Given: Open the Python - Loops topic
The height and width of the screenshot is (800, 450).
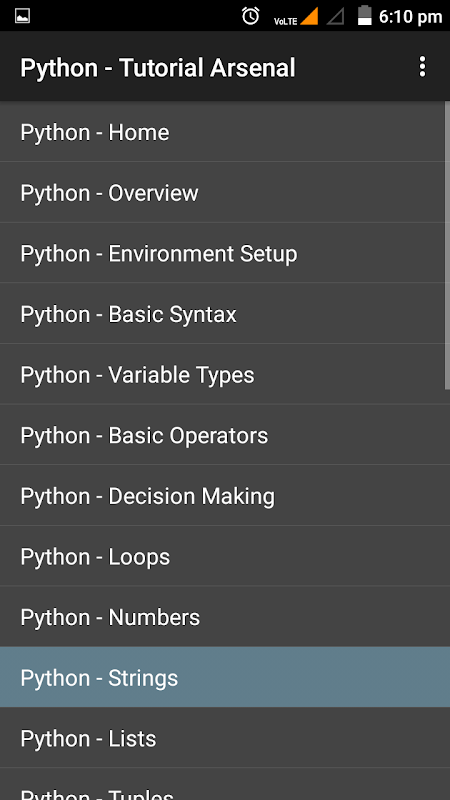Looking at the screenshot, I should coord(222,556).
